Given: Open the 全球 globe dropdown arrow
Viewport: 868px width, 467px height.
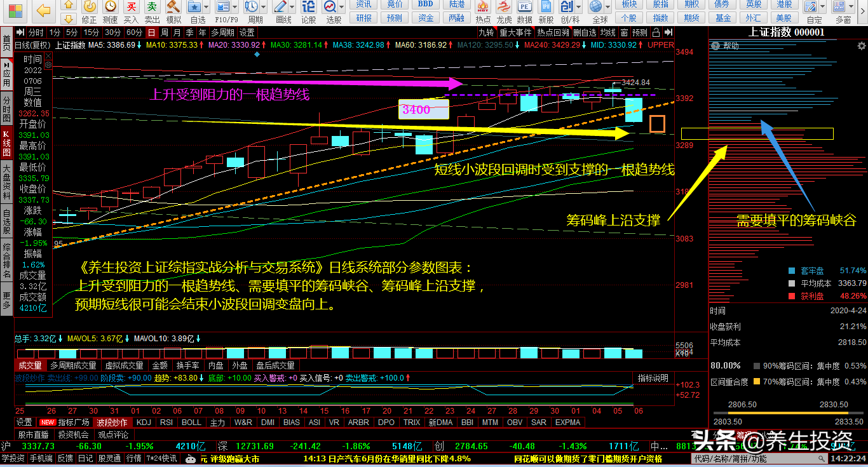Looking at the screenshot, I should pyautogui.click(x=606, y=7).
